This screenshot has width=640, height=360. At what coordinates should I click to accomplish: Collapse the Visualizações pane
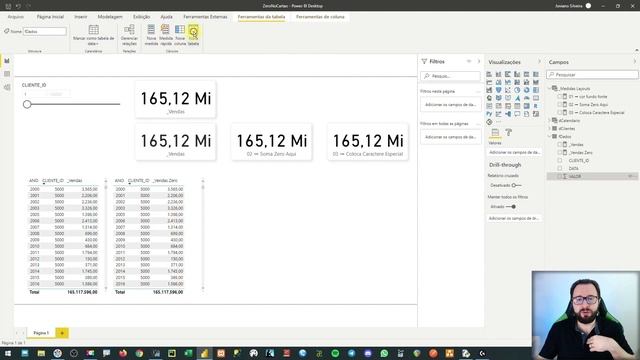click(x=539, y=62)
